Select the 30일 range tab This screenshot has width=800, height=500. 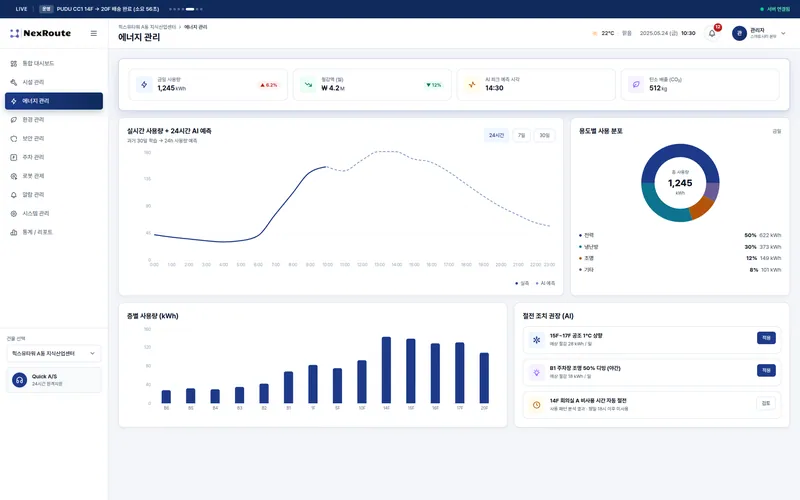[x=544, y=135]
